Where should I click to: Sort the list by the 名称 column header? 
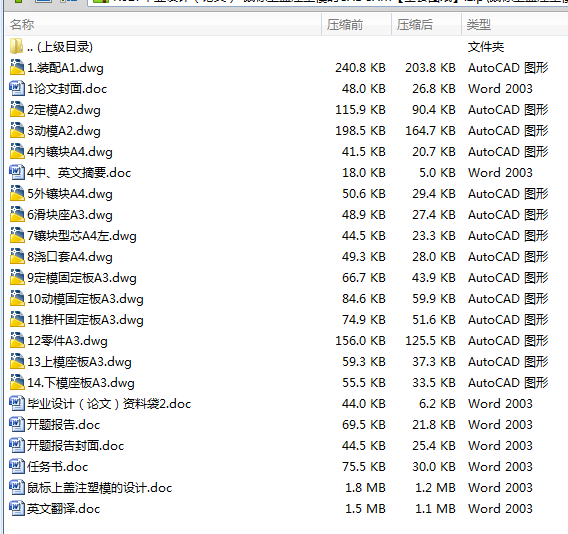[163, 24]
